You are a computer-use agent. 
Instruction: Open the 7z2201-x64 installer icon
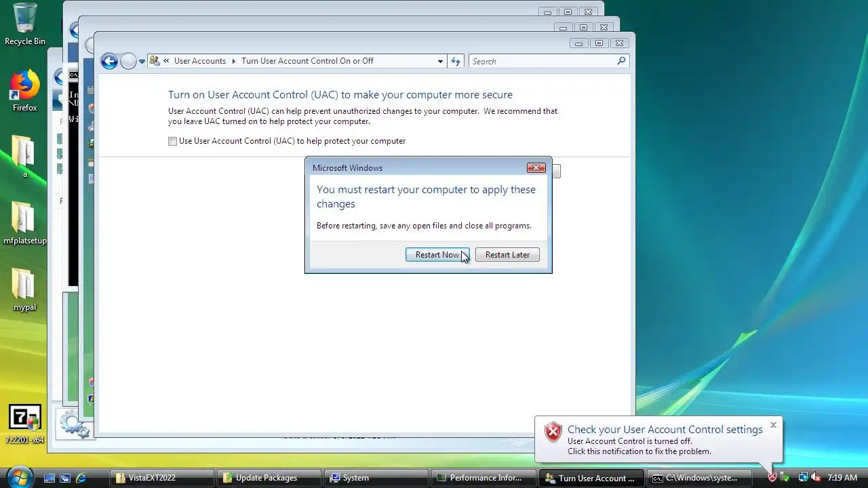(x=24, y=424)
